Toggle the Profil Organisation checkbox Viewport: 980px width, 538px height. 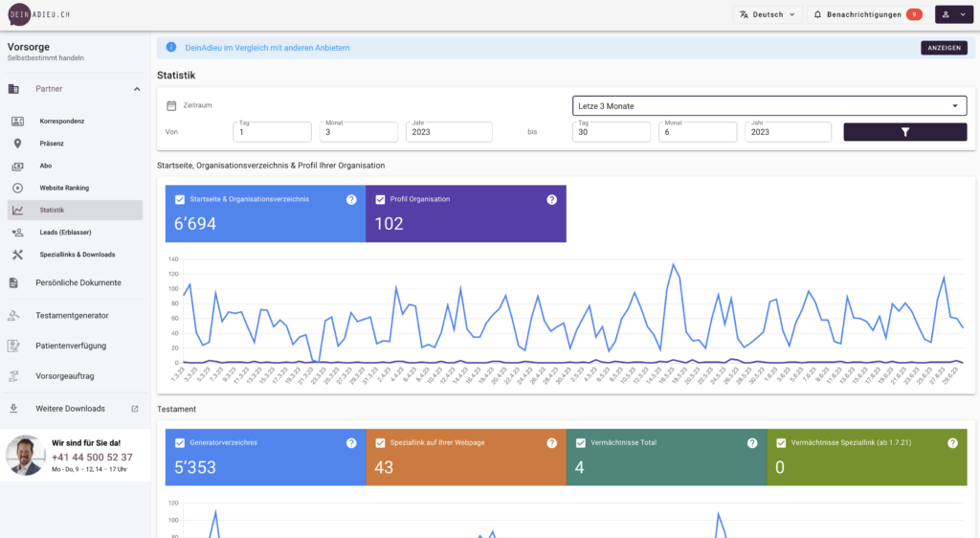(380, 199)
